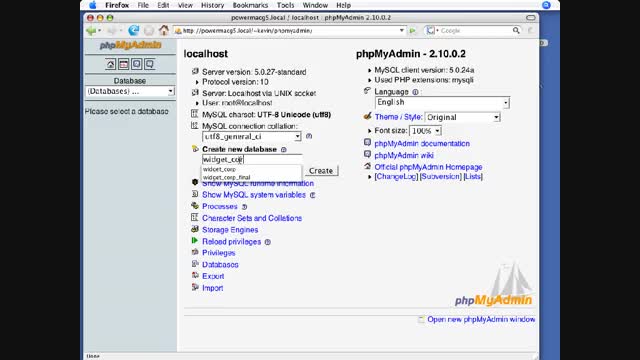
Task: Open the search engine selector dropdown
Action: pyautogui.click(x=432, y=31)
